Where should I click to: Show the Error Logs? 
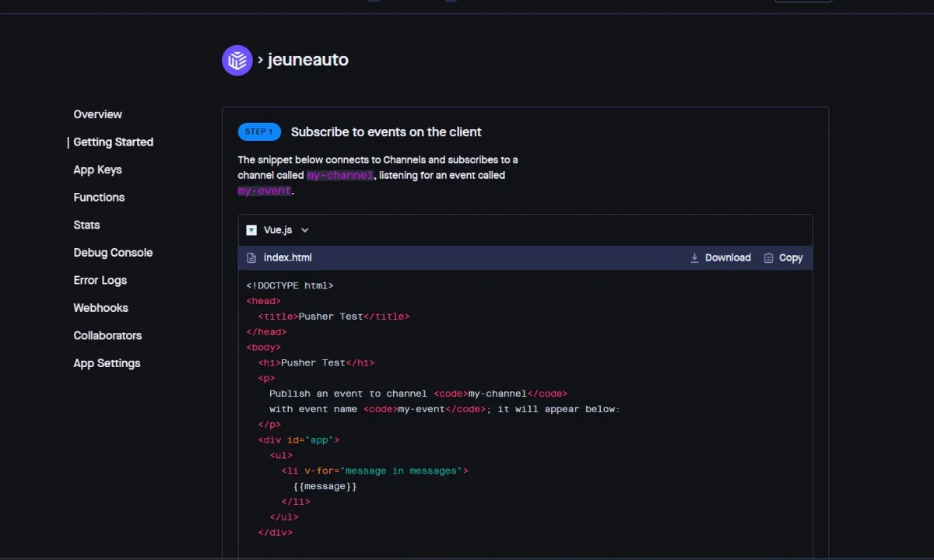point(100,280)
